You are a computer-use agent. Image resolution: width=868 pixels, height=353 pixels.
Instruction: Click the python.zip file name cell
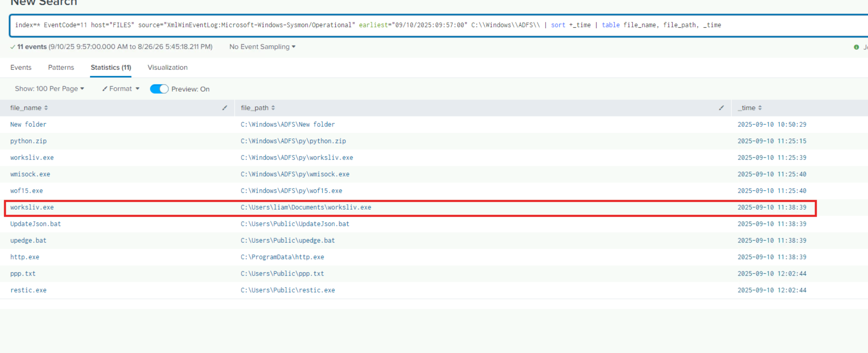29,141
